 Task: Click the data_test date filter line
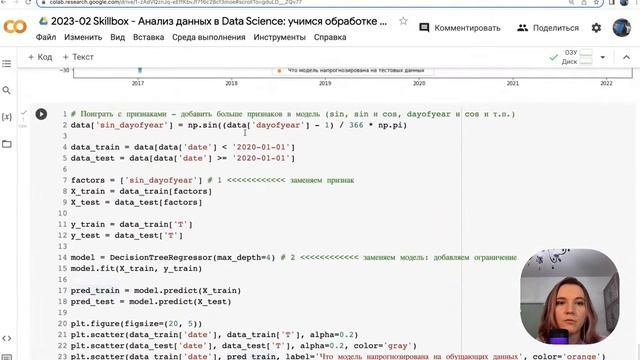click(x=183, y=158)
